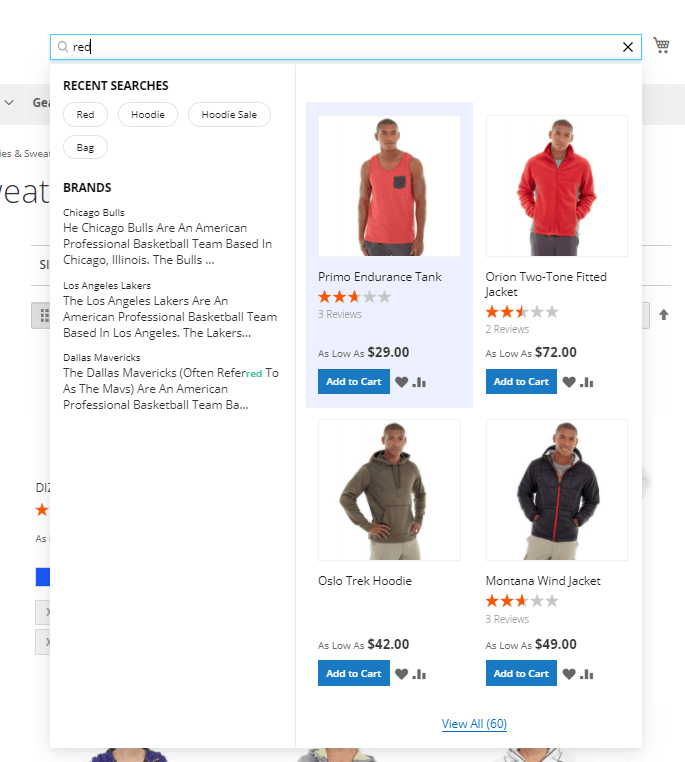Click the Oslo Trek Hoodie product image
The image size is (685, 762).
click(x=389, y=489)
